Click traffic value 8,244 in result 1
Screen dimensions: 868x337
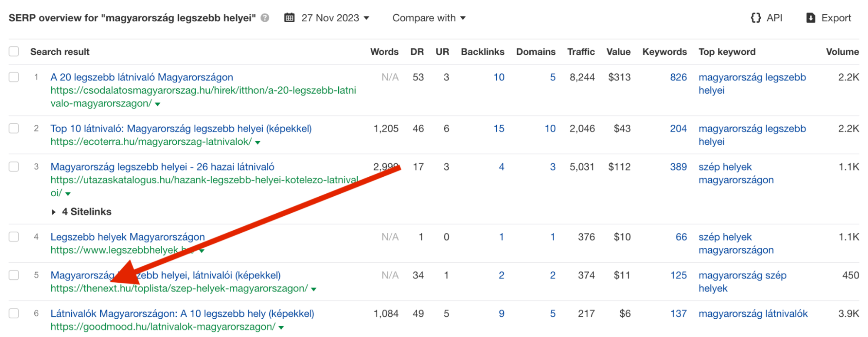coord(582,77)
